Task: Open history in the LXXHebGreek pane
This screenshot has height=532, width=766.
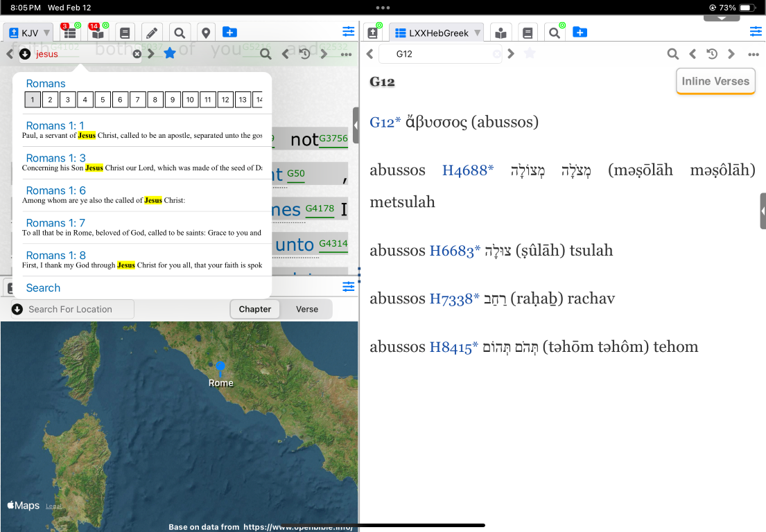Action: [711, 54]
